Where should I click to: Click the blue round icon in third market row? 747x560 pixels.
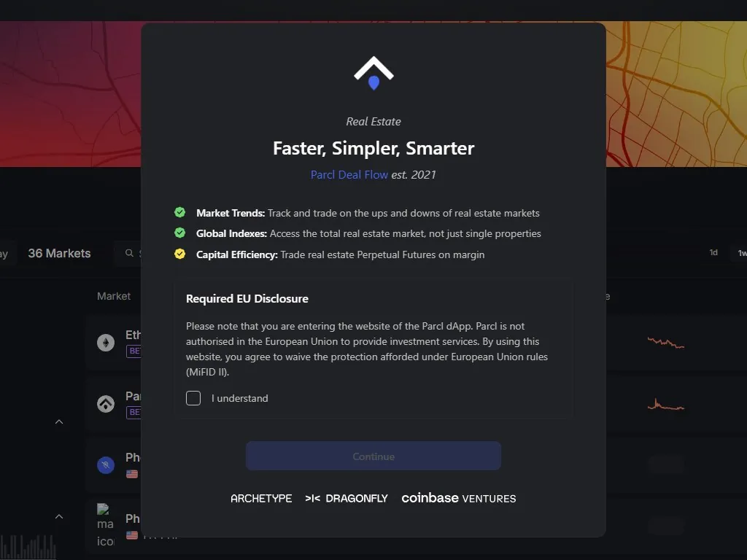coord(106,464)
